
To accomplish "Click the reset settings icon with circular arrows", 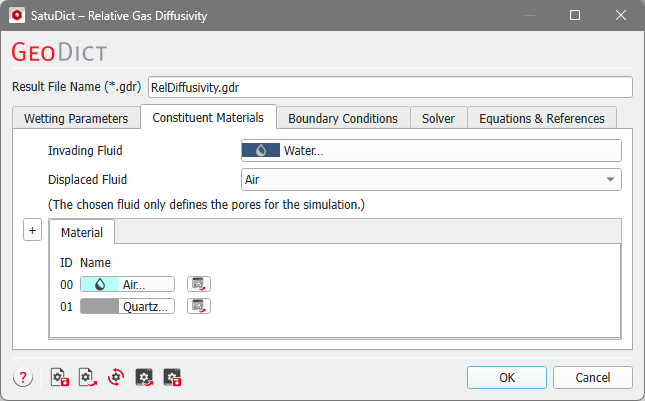I will click(x=116, y=377).
